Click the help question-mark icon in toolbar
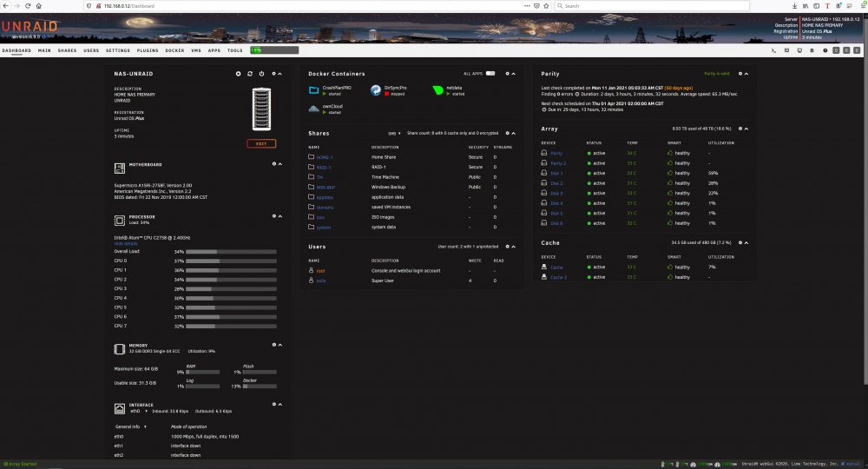The width and height of the screenshot is (868, 469). coord(825,50)
